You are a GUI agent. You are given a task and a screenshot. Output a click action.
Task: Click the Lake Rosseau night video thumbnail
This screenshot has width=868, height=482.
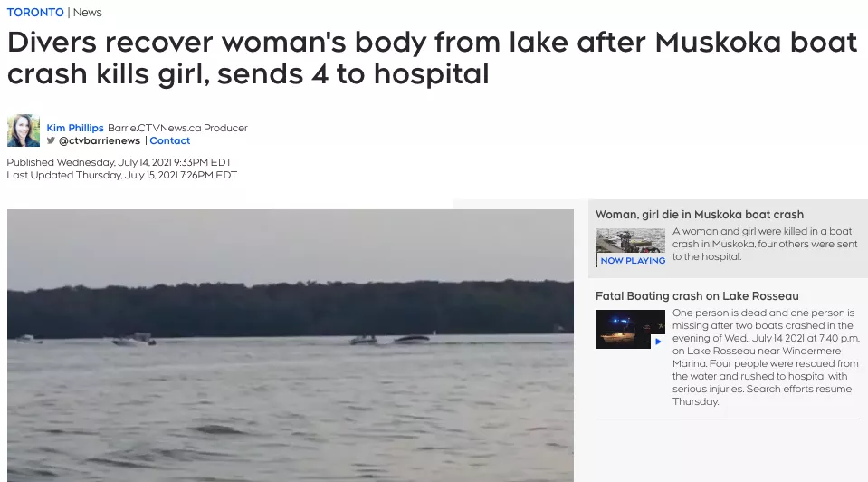click(x=630, y=329)
